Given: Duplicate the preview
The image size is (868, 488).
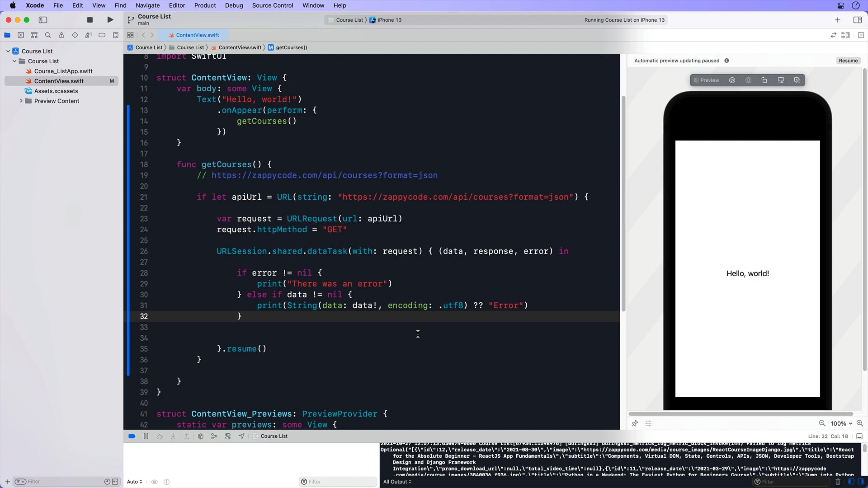Looking at the screenshot, I should tap(797, 80).
